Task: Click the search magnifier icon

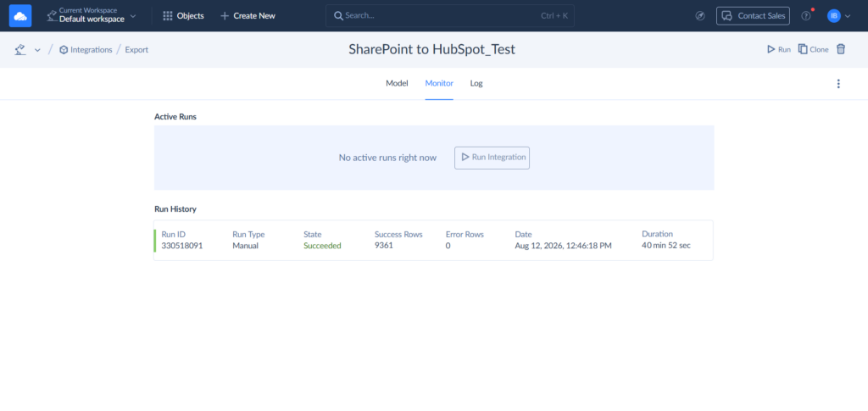Action: [x=338, y=15]
